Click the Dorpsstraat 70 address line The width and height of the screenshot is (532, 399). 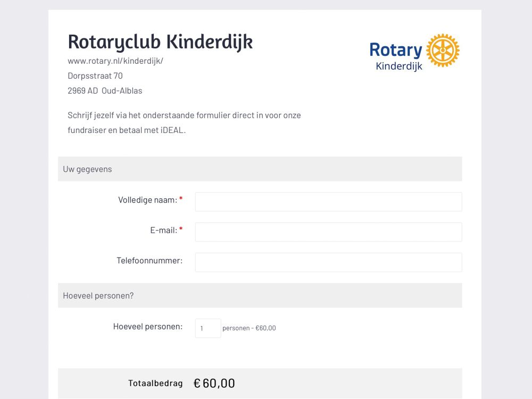(95, 76)
